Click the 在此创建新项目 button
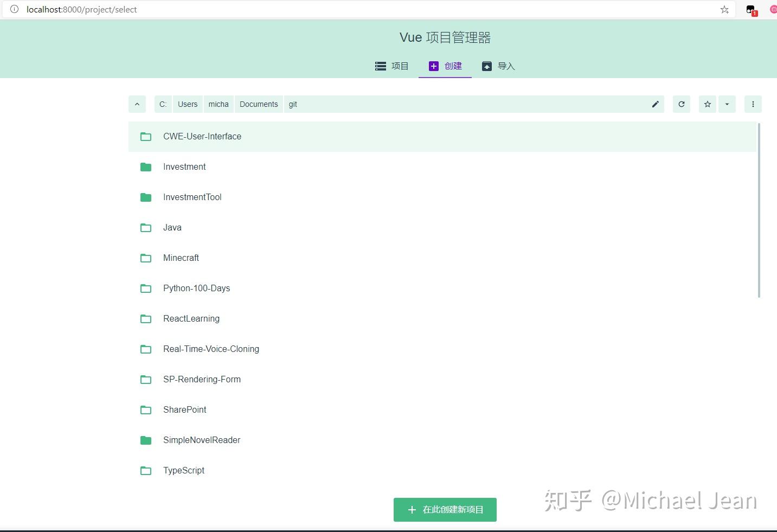Screen dimensions: 777x532 pyautogui.click(x=445, y=509)
